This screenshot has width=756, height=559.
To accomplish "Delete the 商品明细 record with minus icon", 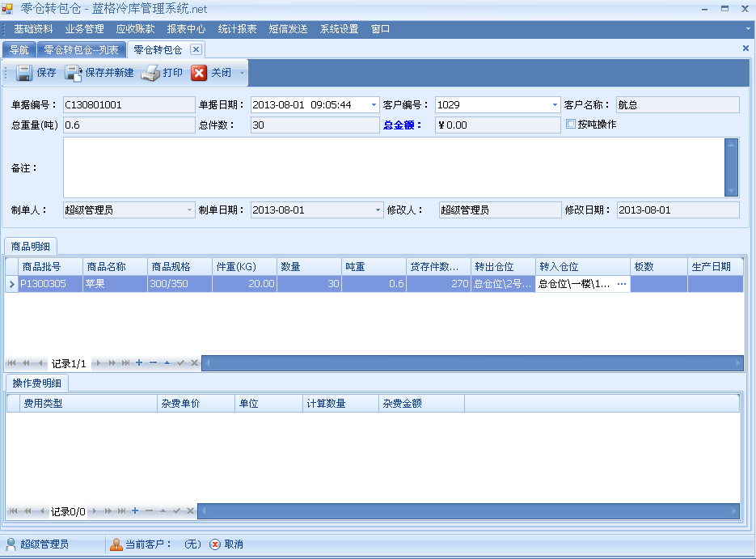I will point(153,363).
